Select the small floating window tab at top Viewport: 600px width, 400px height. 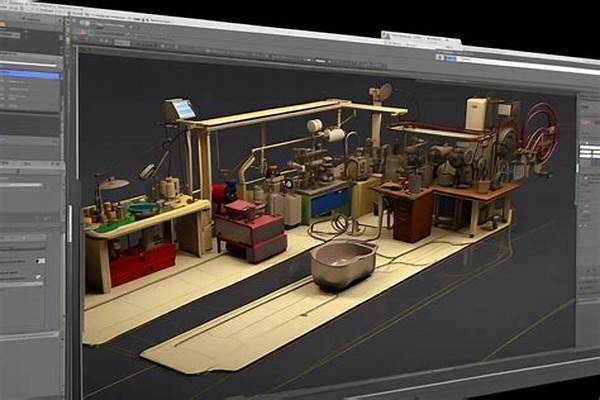420,38
